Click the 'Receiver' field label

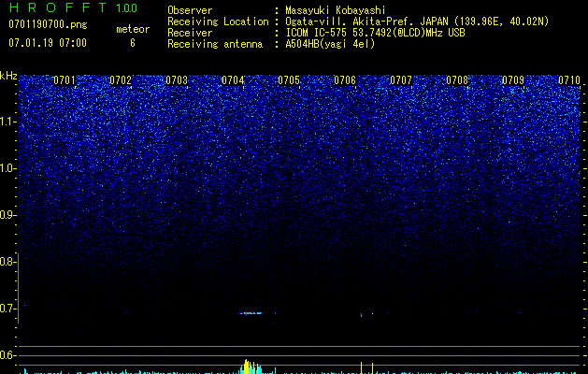190,33
